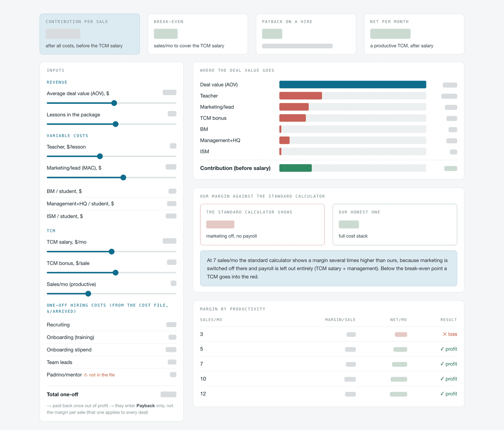Click the bold 'Payback' word in footnote
Image resolution: width=504 pixels, height=430 pixels.
[x=146, y=406]
